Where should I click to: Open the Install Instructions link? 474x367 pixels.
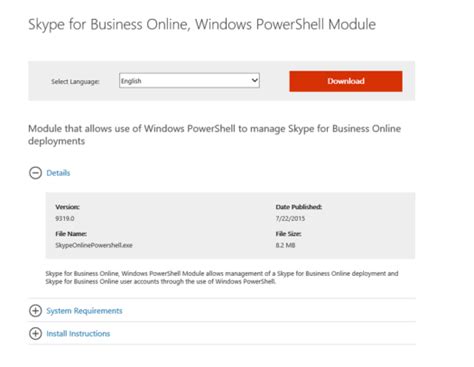[x=78, y=333]
